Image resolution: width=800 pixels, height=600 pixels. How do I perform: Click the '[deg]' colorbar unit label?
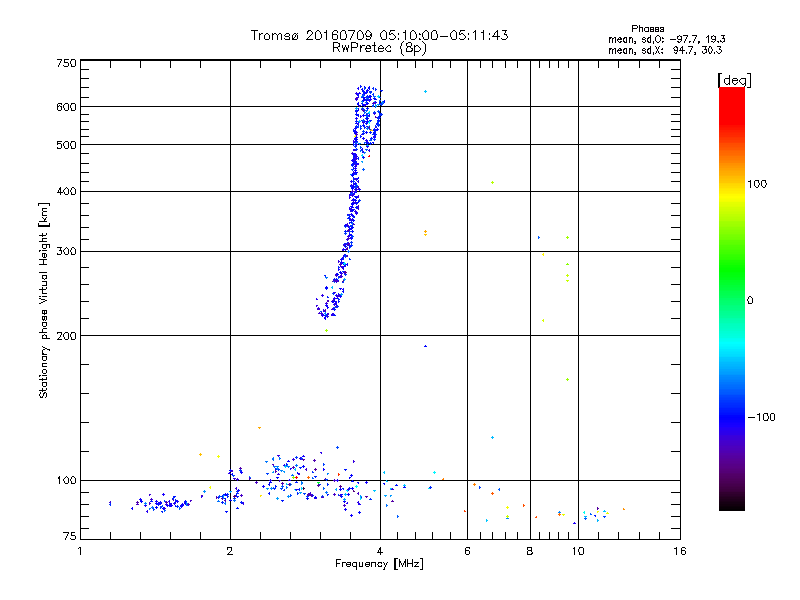734,80
